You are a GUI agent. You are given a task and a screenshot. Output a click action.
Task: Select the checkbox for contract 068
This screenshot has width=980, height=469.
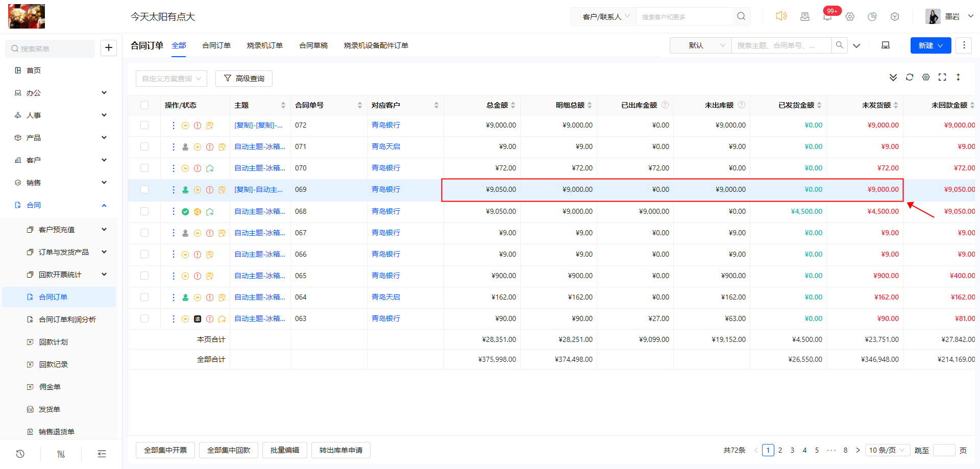coord(144,211)
